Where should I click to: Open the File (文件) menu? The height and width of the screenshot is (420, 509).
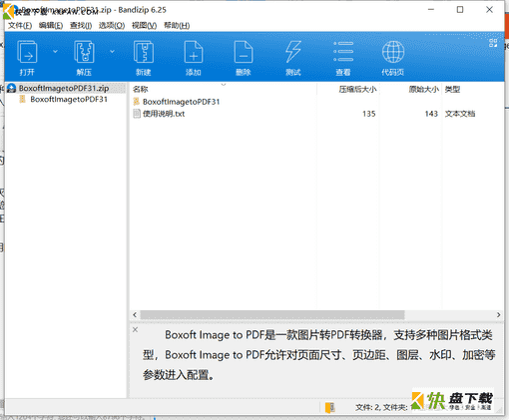point(20,26)
